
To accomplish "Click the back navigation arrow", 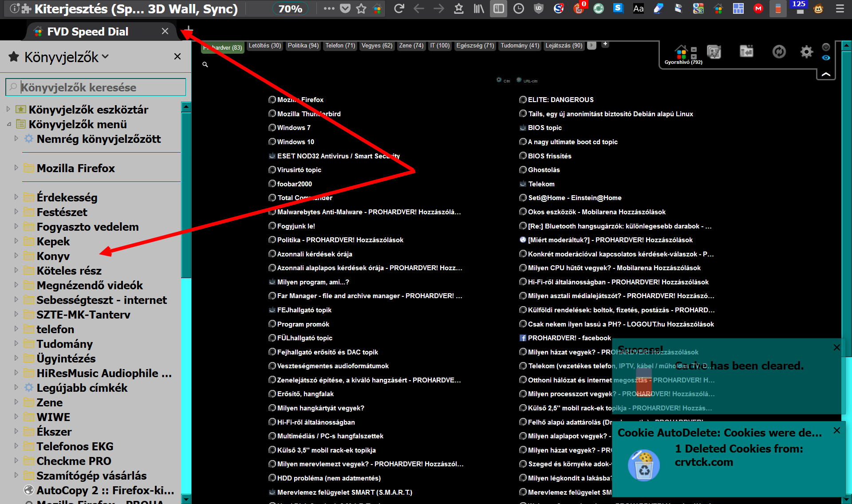I will (418, 8).
